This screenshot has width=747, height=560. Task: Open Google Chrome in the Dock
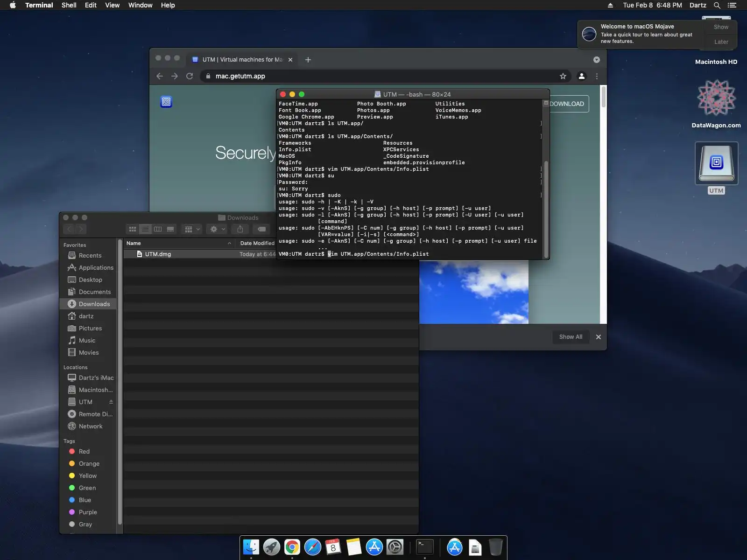click(x=292, y=547)
